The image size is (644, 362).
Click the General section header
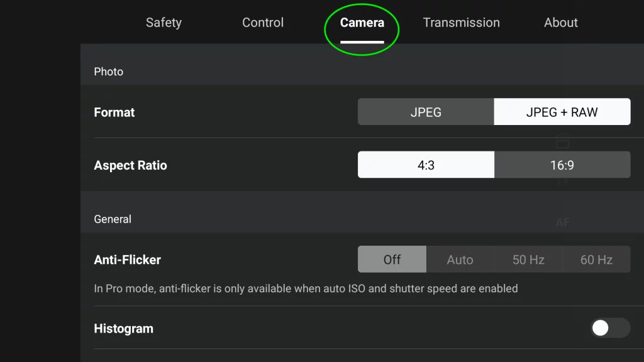pos(113,219)
